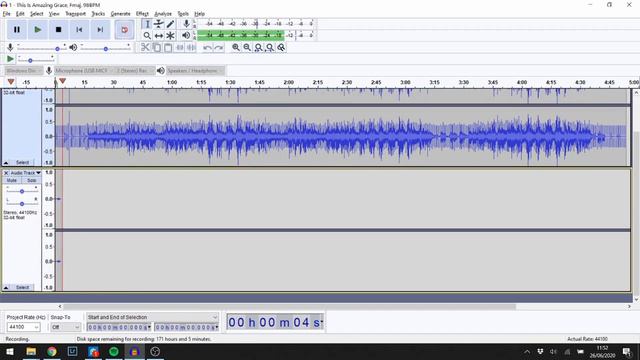Select the Zoom magnifier tool
The height and width of the screenshot is (360, 640).
[x=147, y=36]
